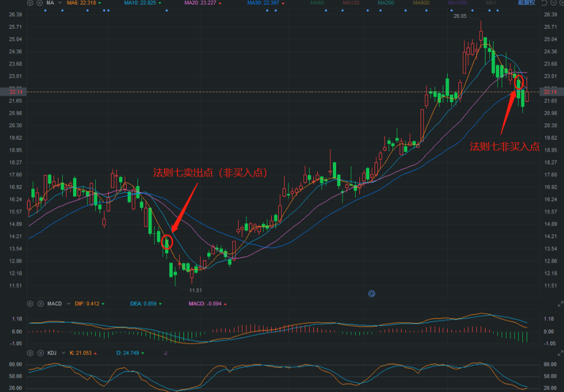The height and width of the screenshot is (392, 564).
Task: Click the KDJ J: label
Action: pyautogui.click(x=166, y=353)
